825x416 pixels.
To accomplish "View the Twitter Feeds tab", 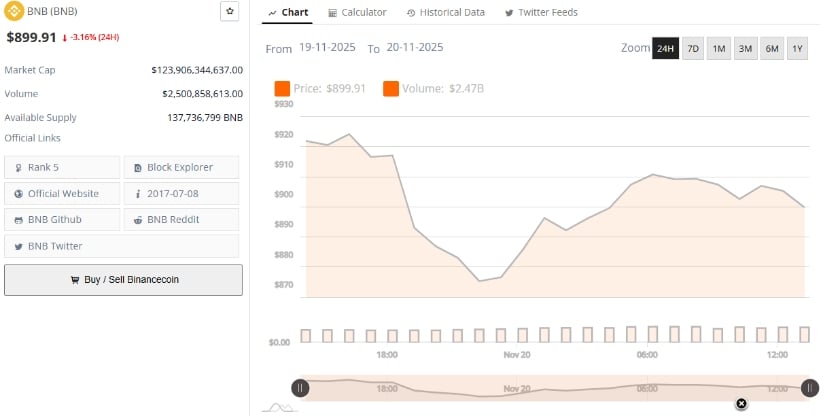I will coord(541,12).
